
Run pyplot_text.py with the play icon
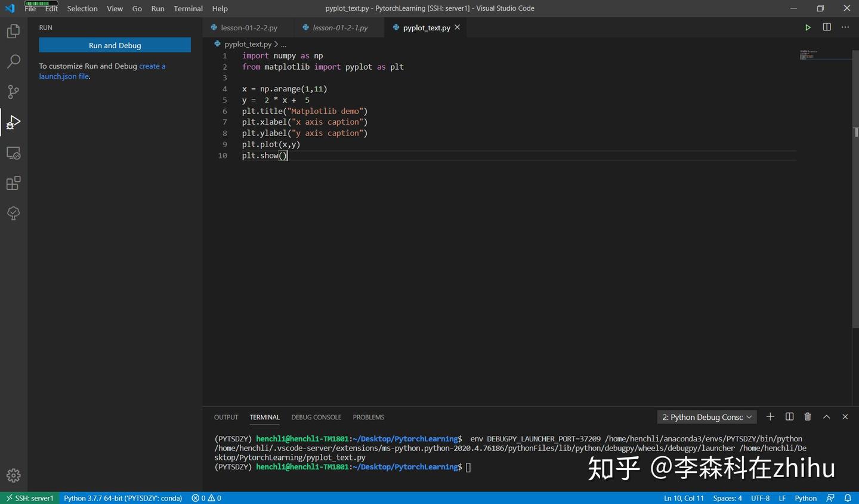click(808, 27)
